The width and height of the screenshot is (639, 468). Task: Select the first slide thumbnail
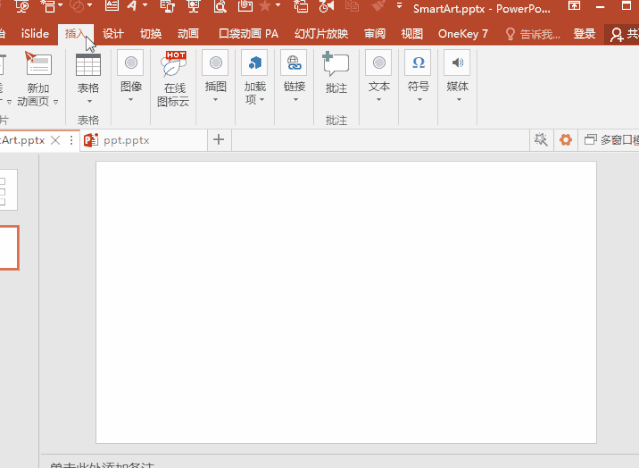click(x=9, y=190)
